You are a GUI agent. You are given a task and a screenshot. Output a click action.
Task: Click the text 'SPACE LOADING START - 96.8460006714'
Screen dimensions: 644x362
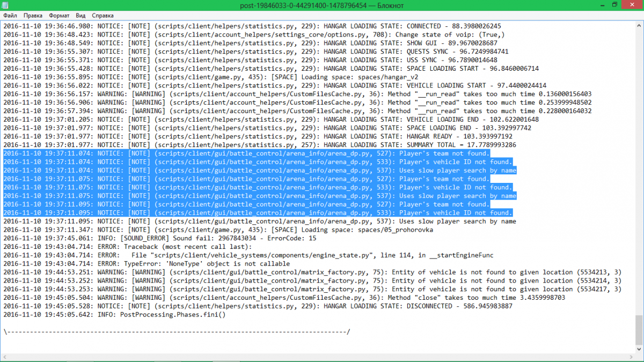[x=473, y=69]
